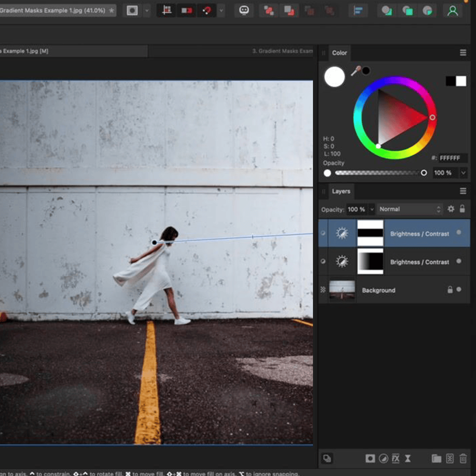Open the Layers panel menu
Image resolution: width=476 pixels, height=476 pixels.
463,191
